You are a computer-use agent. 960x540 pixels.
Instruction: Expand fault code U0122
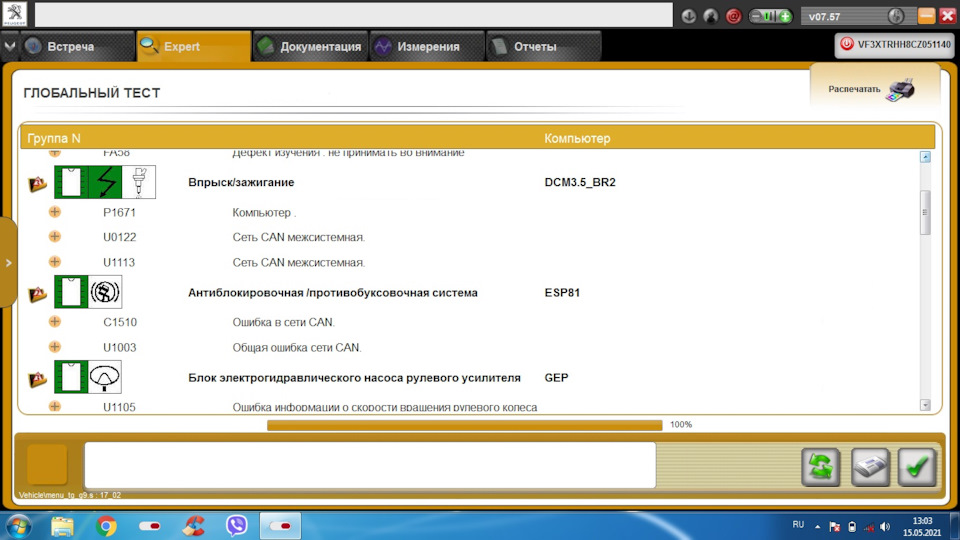(x=55, y=236)
